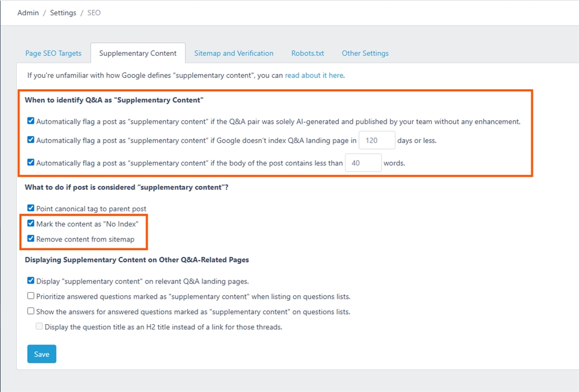Go to the Other Settings tab
This screenshot has height=392, width=579.
365,53
